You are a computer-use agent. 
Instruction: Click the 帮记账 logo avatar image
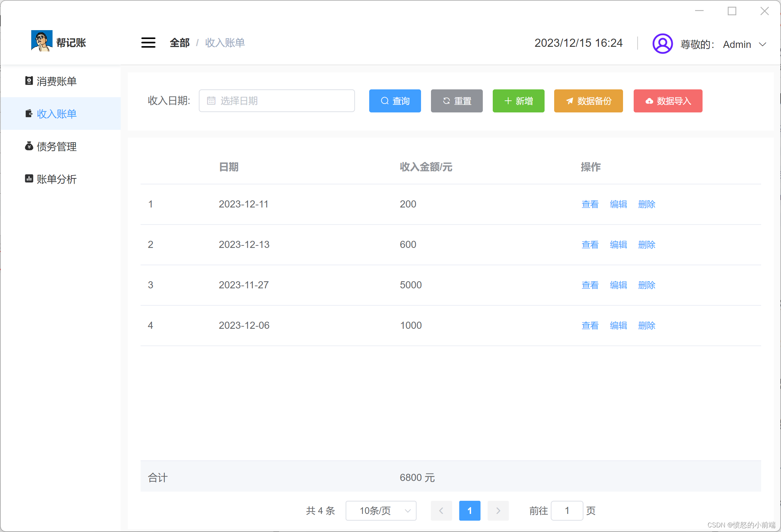42,41
